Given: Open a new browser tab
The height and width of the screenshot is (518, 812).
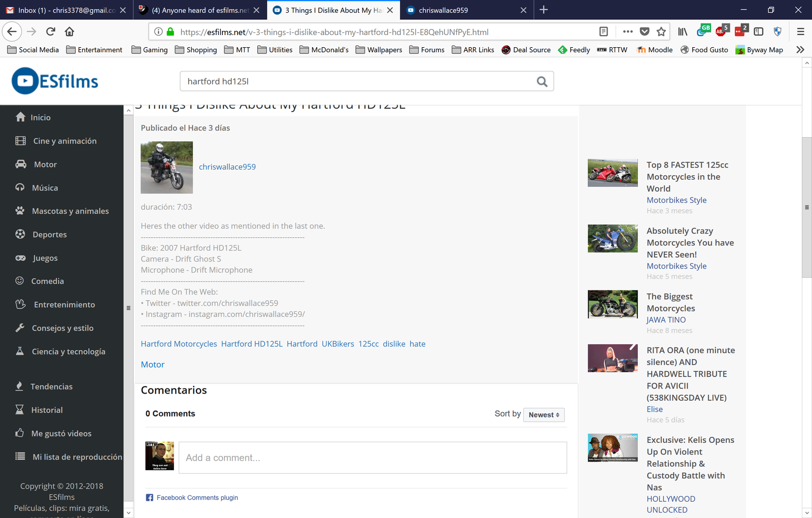Looking at the screenshot, I should pos(544,10).
